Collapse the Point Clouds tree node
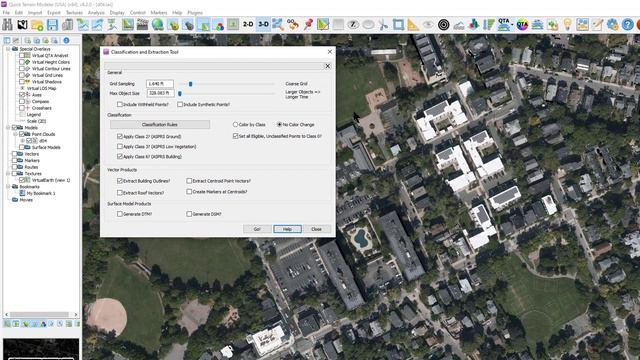This screenshot has width=640, height=360. [x=15, y=134]
